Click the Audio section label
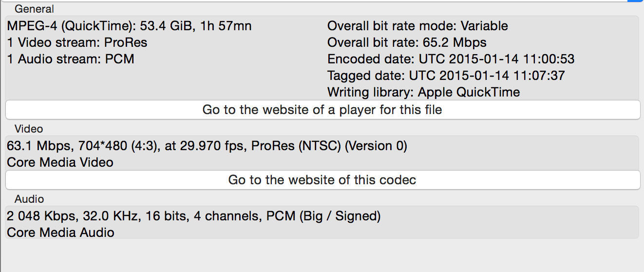 (29, 199)
